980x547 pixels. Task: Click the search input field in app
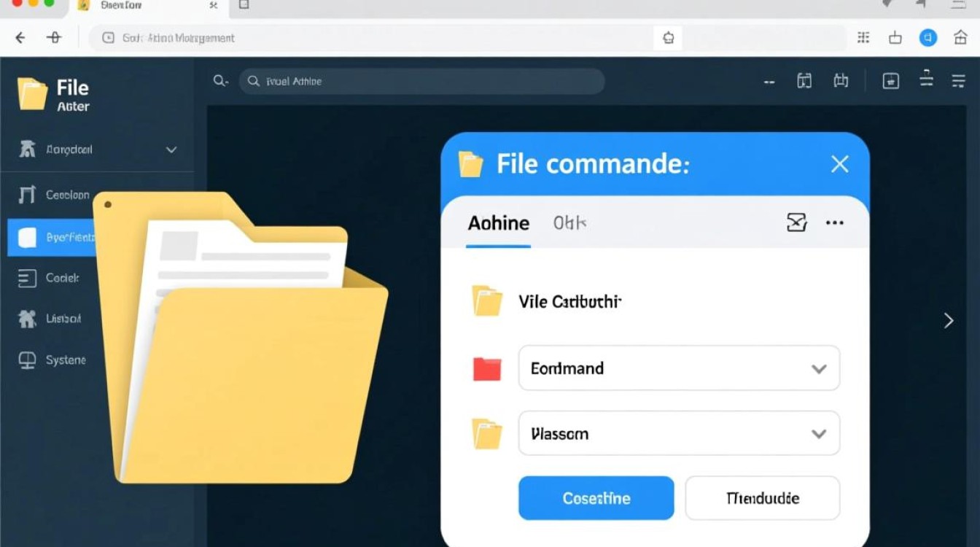(x=421, y=82)
